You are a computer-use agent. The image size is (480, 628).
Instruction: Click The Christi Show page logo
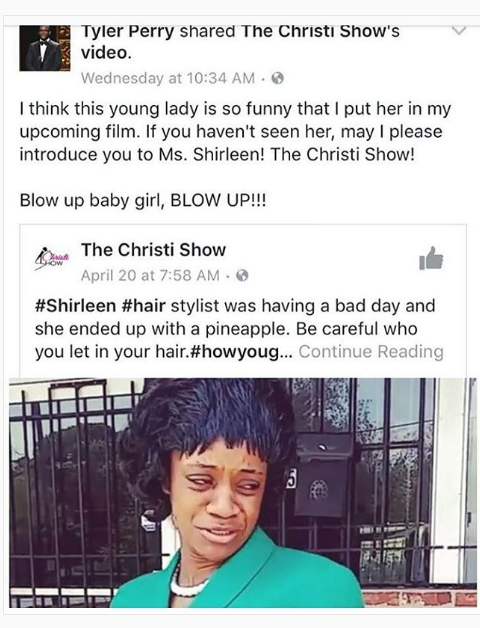(52, 259)
